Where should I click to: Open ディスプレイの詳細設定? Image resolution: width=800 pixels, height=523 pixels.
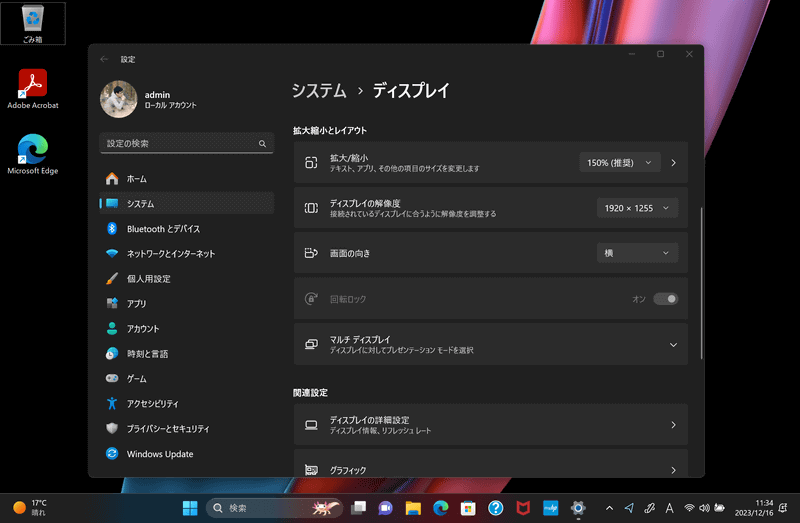(x=491, y=425)
